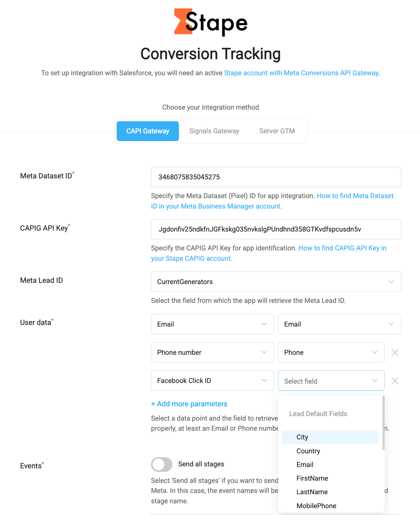The image size is (420, 515).
Task: Pick MobilePhone from Lead Default Fields
Action: (x=316, y=506)
